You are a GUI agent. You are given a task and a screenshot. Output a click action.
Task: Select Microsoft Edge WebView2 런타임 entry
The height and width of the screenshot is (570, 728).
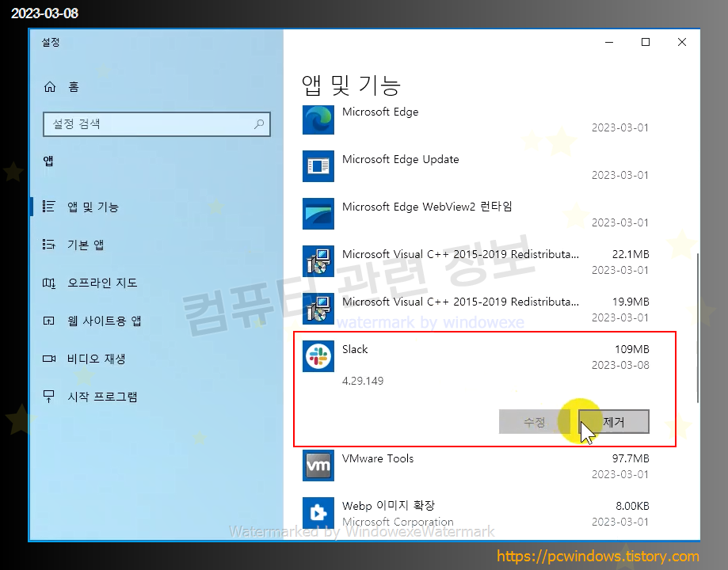tap(427, 207)
